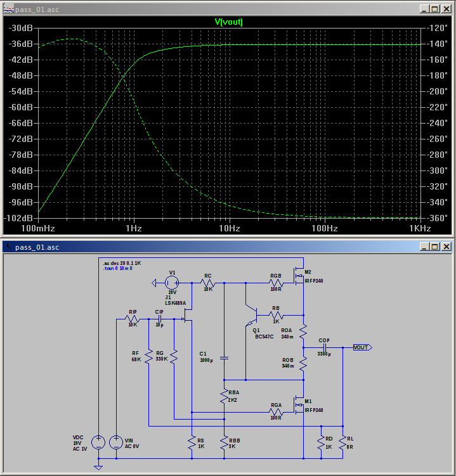
Task: Click the 100Hz frequency axis label
Action: click(325, 229)
